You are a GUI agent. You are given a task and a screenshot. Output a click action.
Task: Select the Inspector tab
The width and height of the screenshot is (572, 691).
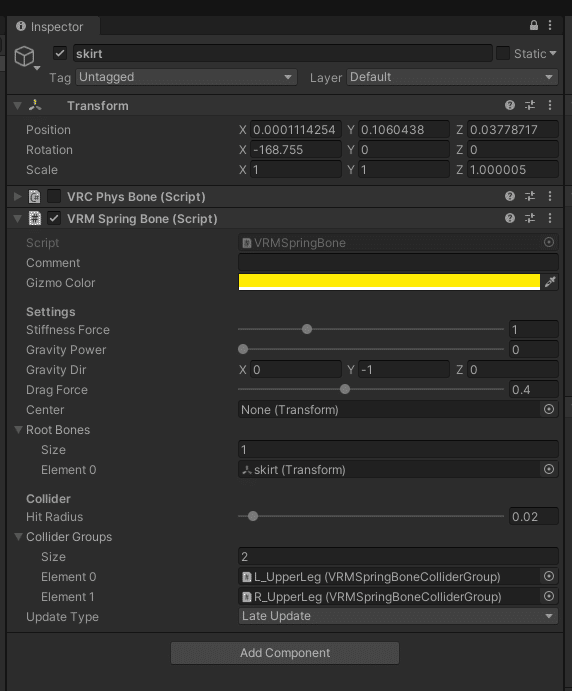point(49,27)
